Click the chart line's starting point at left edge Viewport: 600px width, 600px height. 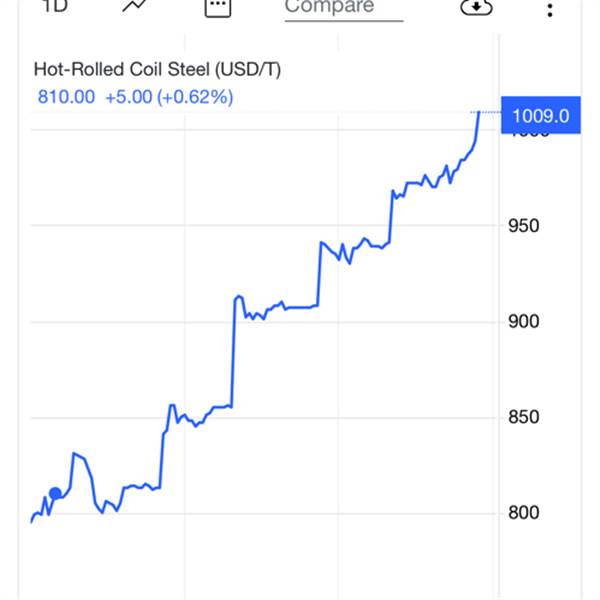(x=32, y=521)
